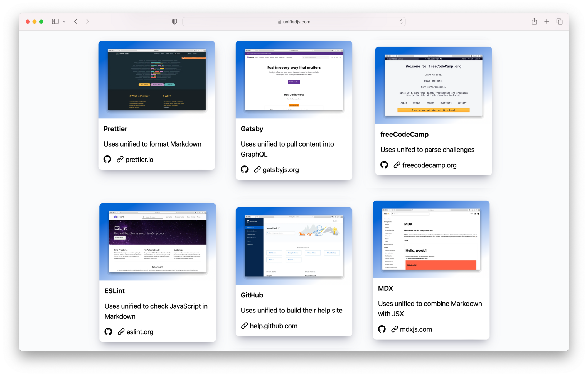588x376 pixels.
Task: Click ESLint's GitHub icon
Action: coord(108,331)
